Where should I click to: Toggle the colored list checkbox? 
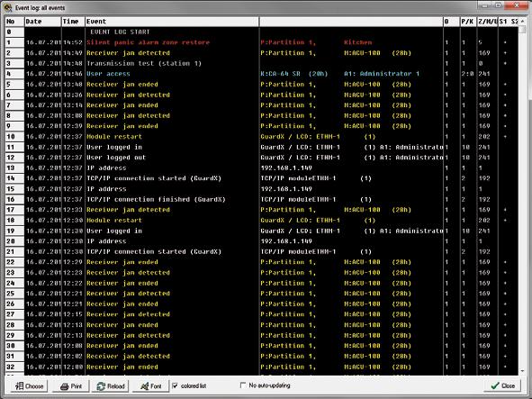(175, 385)
